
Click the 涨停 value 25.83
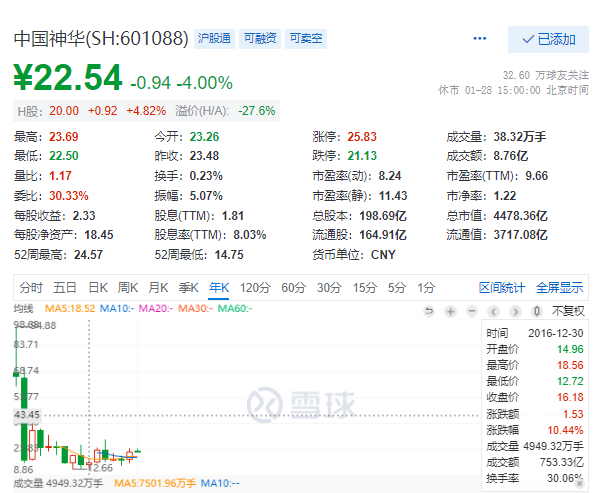[362, 136]
